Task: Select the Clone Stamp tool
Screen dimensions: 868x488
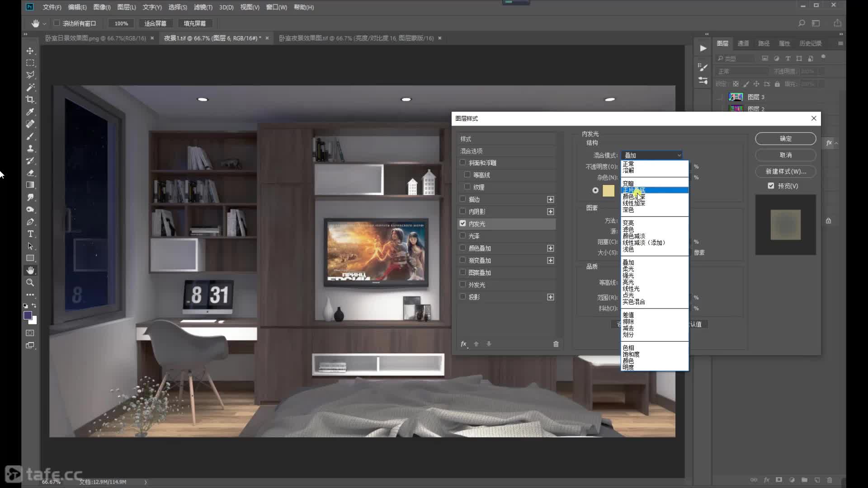Action: 30,148
